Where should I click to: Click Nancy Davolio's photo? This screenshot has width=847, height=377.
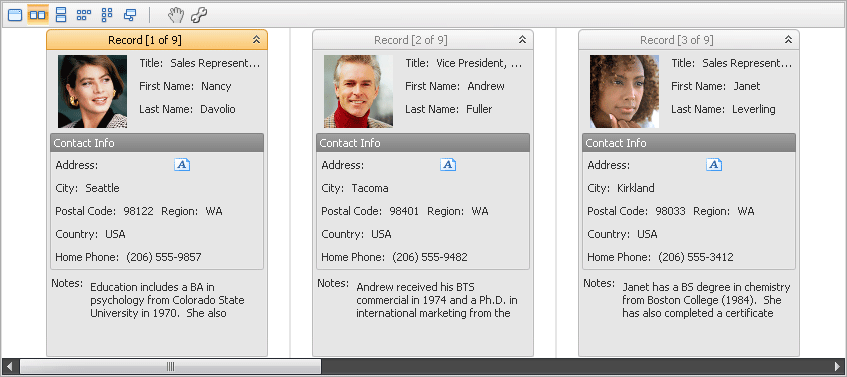(x=92, y=91)
